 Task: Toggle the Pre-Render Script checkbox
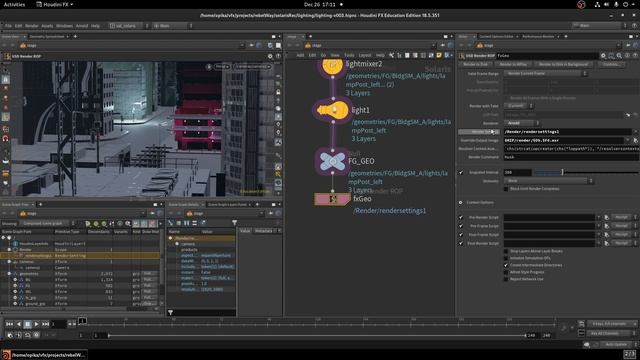click(x=461, y=217)
